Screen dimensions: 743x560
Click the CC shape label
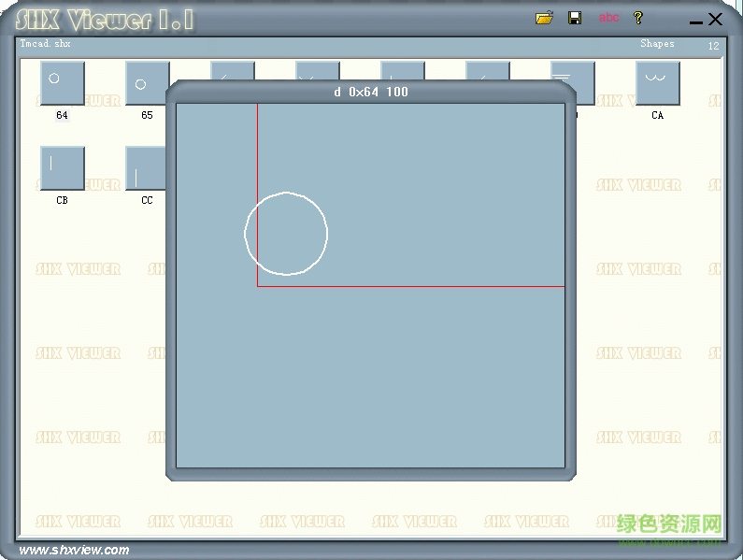click(148, 200)
